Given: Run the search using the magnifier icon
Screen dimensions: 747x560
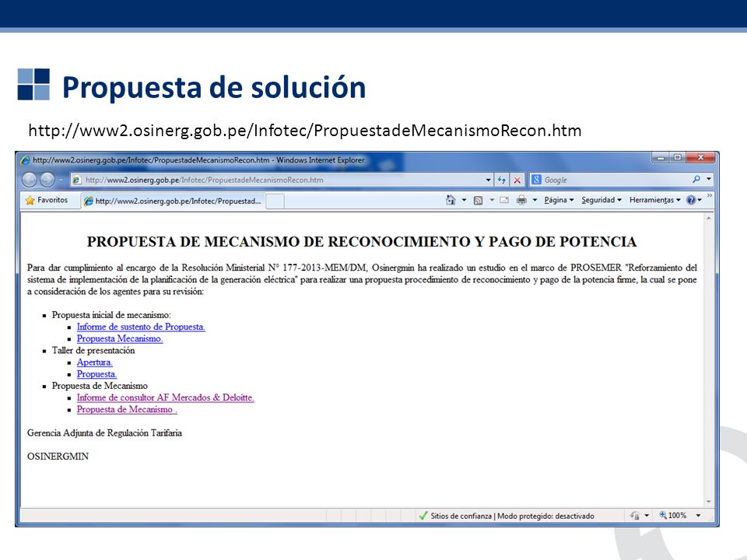Looking at the screenshot, I should tap(696, 180).
